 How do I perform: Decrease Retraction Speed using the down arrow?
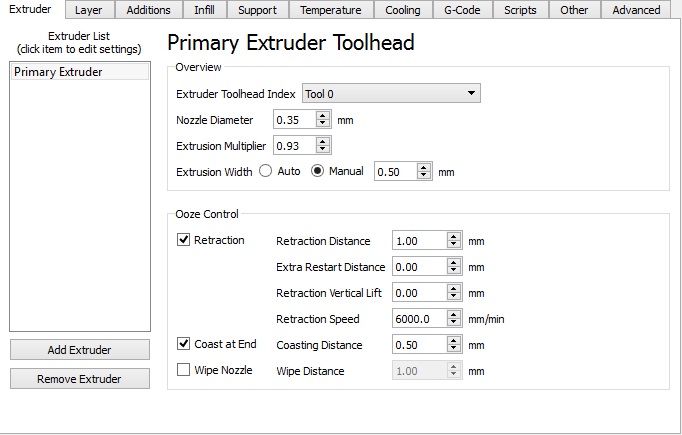click(454, 324)
